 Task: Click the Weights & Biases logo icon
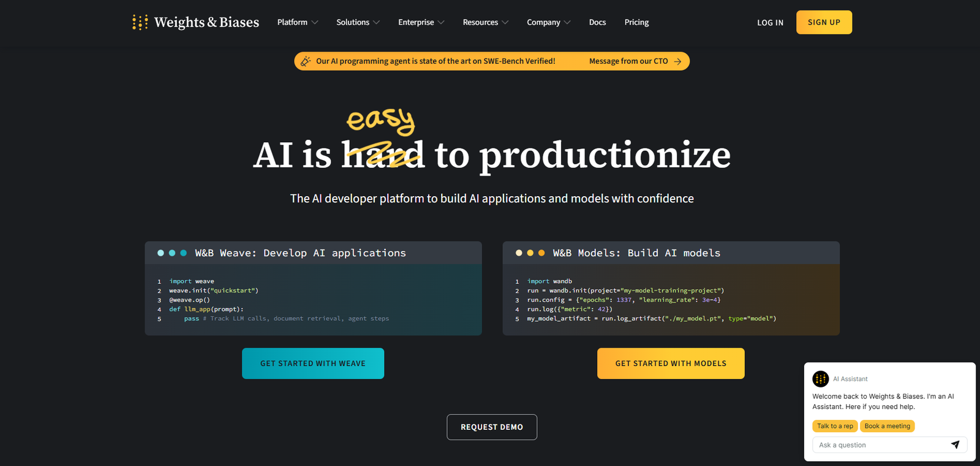coord(140,23)
